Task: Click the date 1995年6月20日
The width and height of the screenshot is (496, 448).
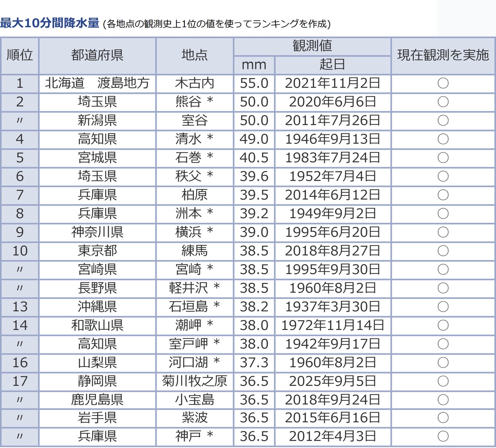Action: click(x=333, y=232)
